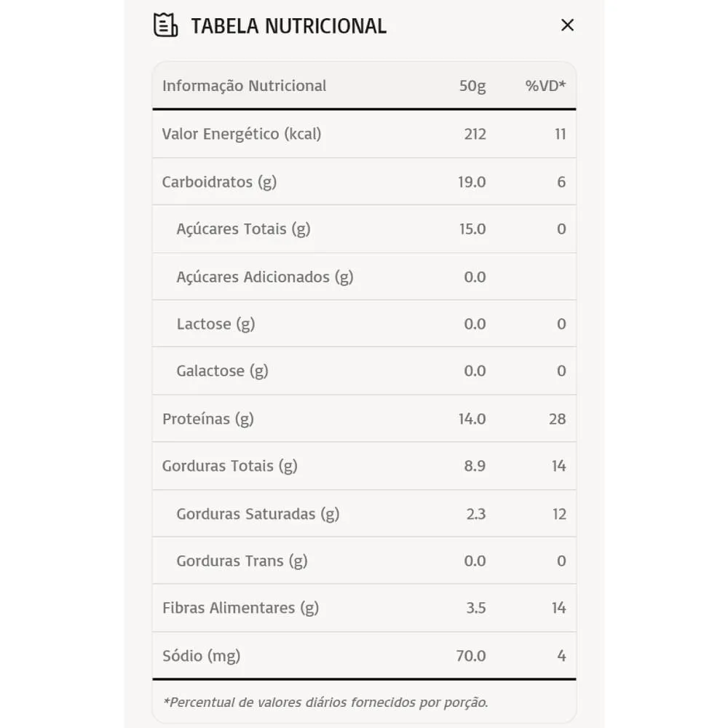This screenshot has width=728, height=728.
Task: Click the Gorduras Trans (g) row
Action: [242, 561]
